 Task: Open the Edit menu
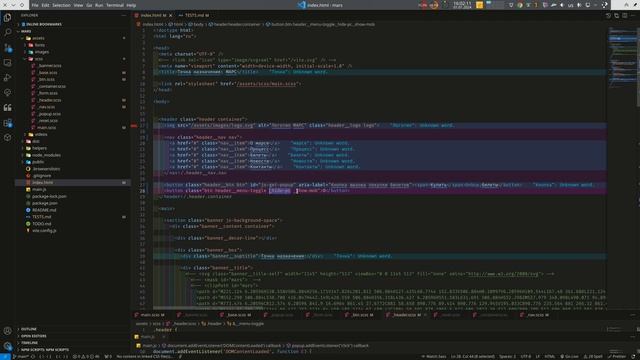(x=45, y=5)
